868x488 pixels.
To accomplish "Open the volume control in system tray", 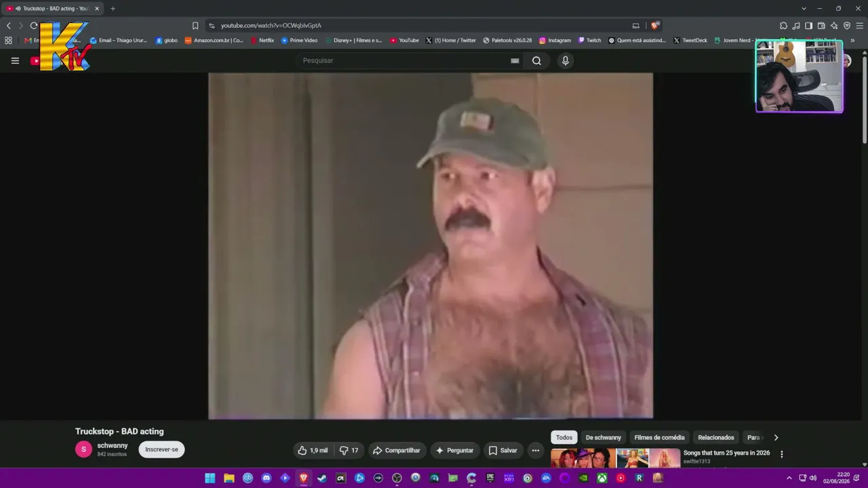I will coord(813,478).
